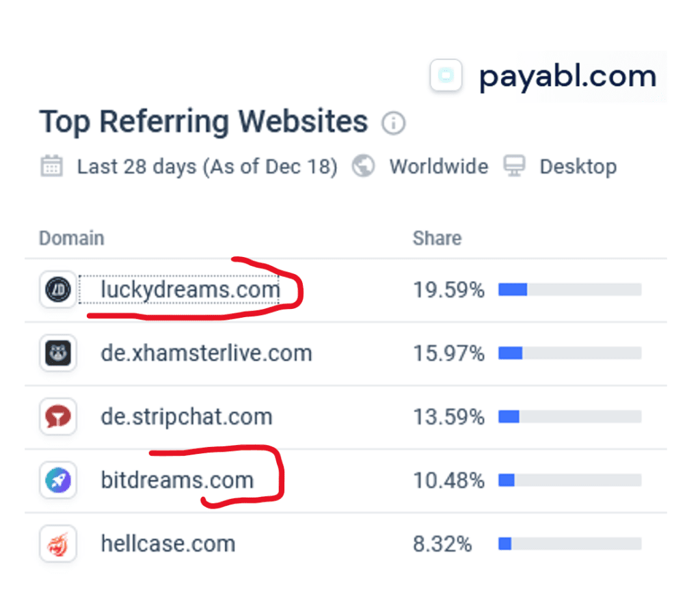The image size is (700, 609).
Task: Click the info icon beside Top Referring Websites
Action: pos(393,123)
